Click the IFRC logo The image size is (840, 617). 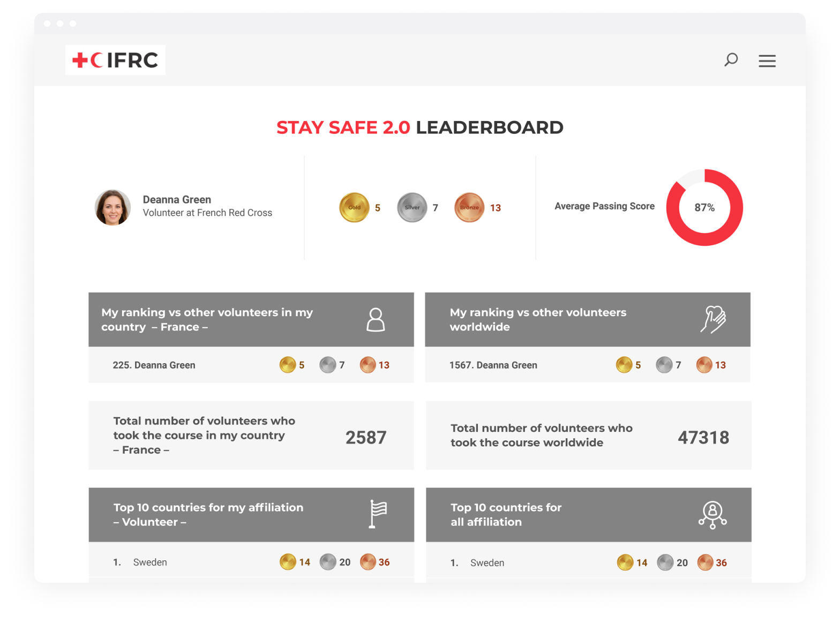115,60
